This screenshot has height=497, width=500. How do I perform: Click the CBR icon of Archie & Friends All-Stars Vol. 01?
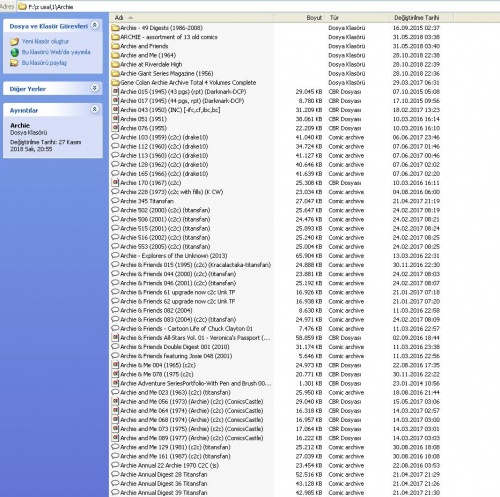point(115,338)
